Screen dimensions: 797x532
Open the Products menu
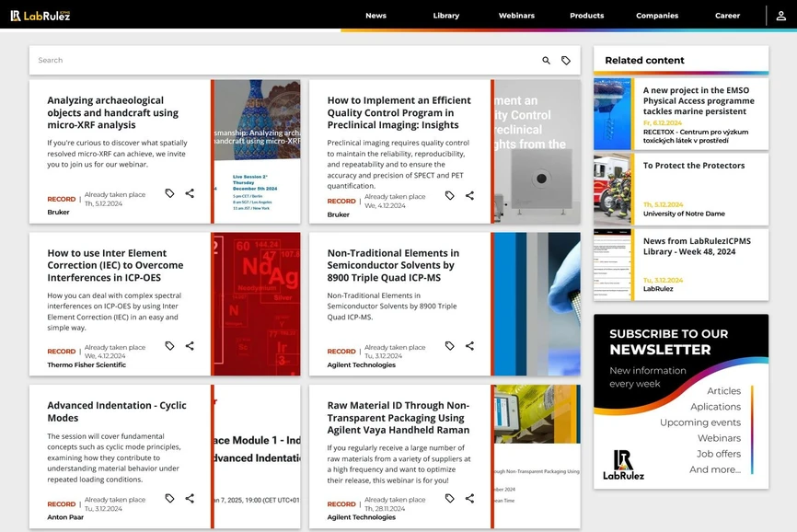coord(586,16)
